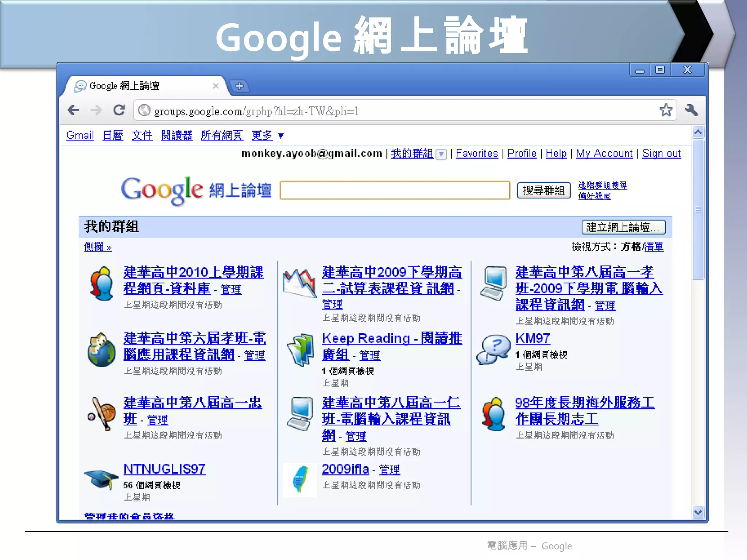
Task: Open the Help link
Action: coord(556,153)
